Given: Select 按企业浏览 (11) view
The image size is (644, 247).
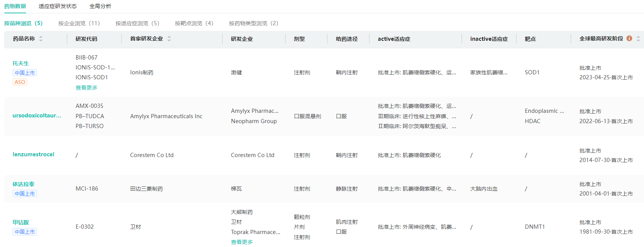Looking at the screenshot, I should pos(79,23).
